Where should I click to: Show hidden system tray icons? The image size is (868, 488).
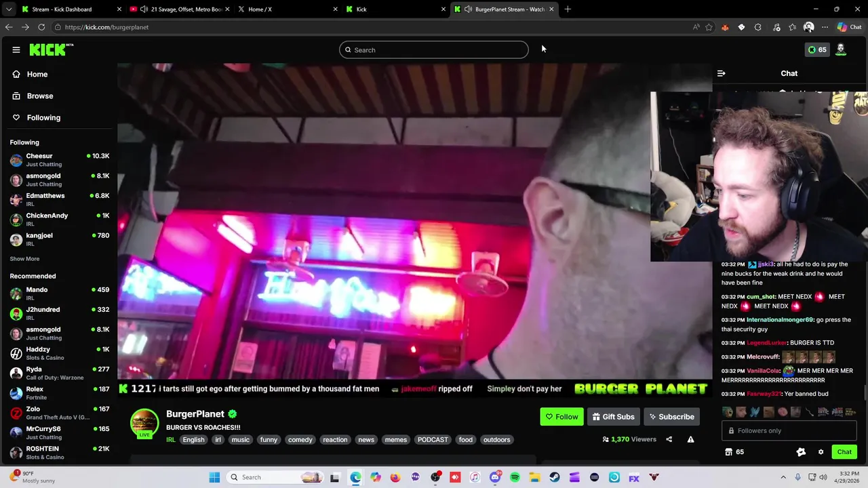click(x=783, y=477)
